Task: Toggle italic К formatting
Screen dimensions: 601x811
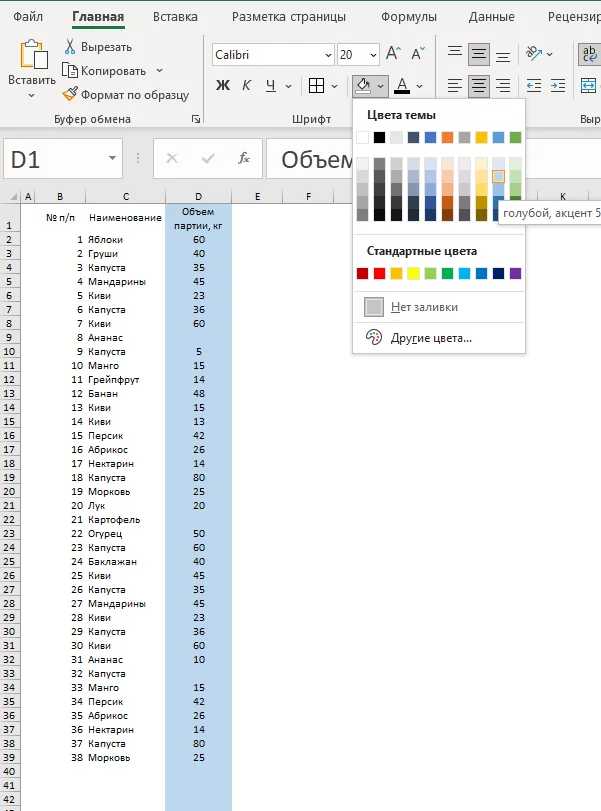Action: click(247, 85)
